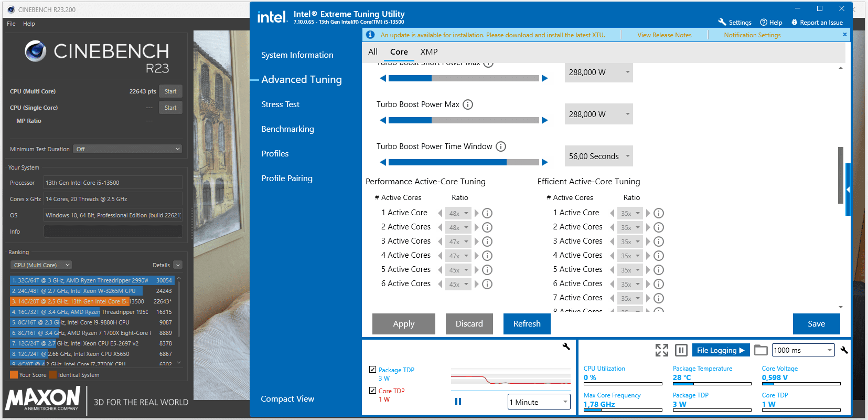868x420 pixels.
Task: Increase Turbo Boost Power Max with right arrow
Action: [545, 120]
